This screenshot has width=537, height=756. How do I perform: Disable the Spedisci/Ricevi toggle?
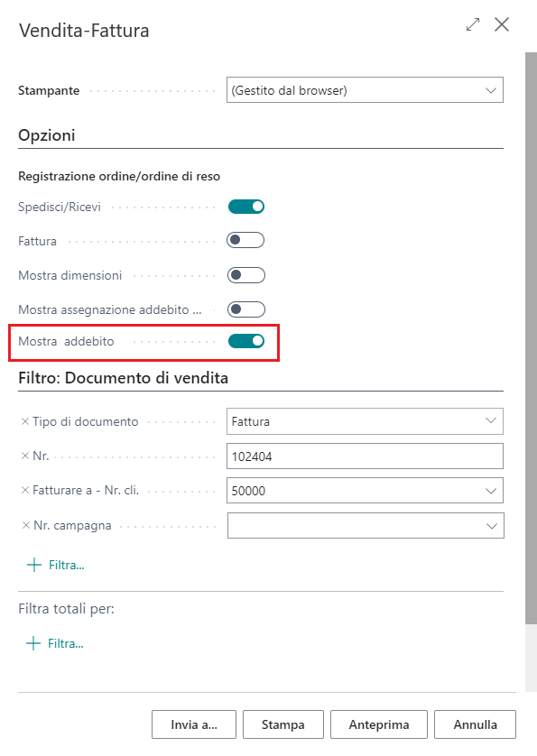pyautogui.click(x=245, y=206)
